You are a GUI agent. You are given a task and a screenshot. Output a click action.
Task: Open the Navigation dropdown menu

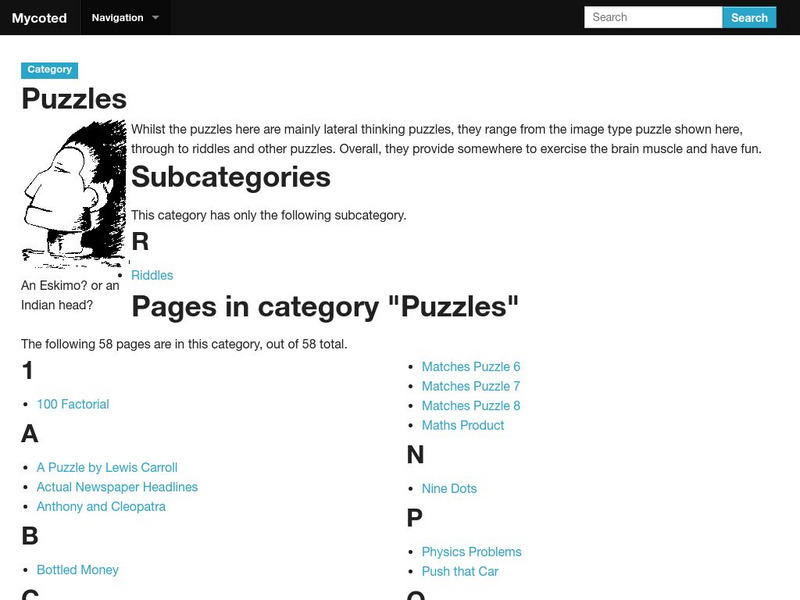point(124,18)
